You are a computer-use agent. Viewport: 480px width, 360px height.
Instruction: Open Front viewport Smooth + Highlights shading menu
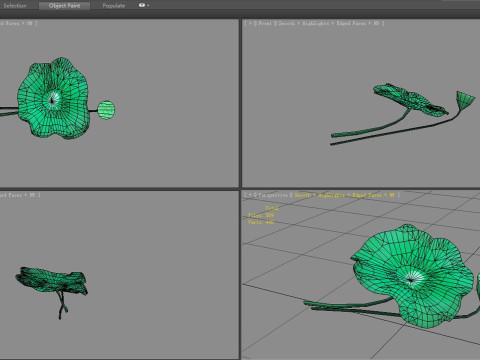331,23
